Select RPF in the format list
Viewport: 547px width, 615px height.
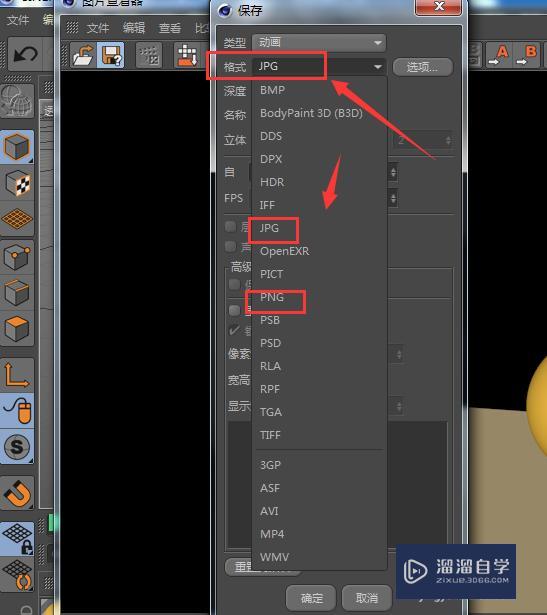pyautogui.click(x=270, y=389)
